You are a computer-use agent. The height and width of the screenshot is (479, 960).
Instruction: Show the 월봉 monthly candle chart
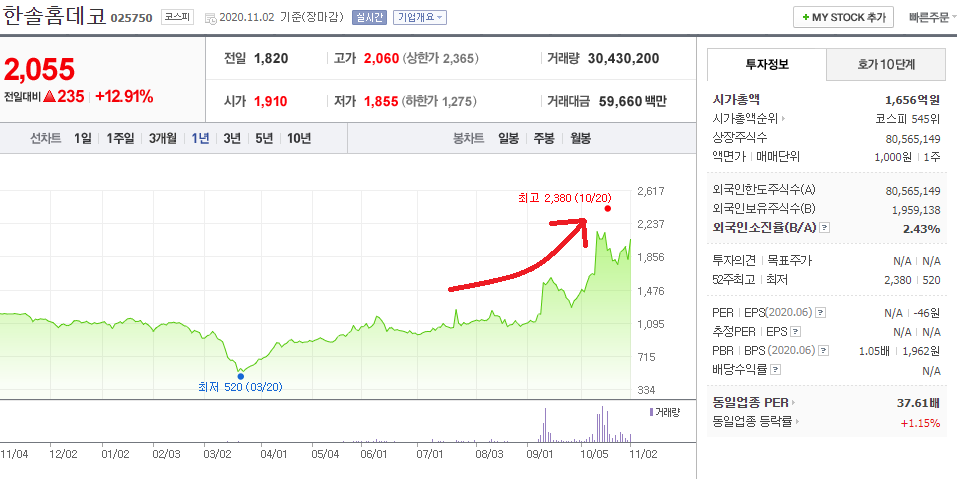pos(580,138)
